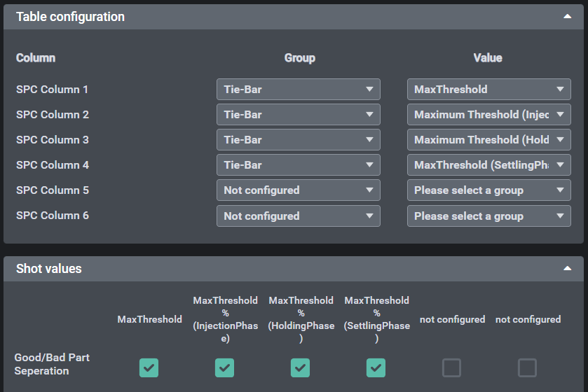Open SPC Column 4 Group dropdown

[298, 165]
